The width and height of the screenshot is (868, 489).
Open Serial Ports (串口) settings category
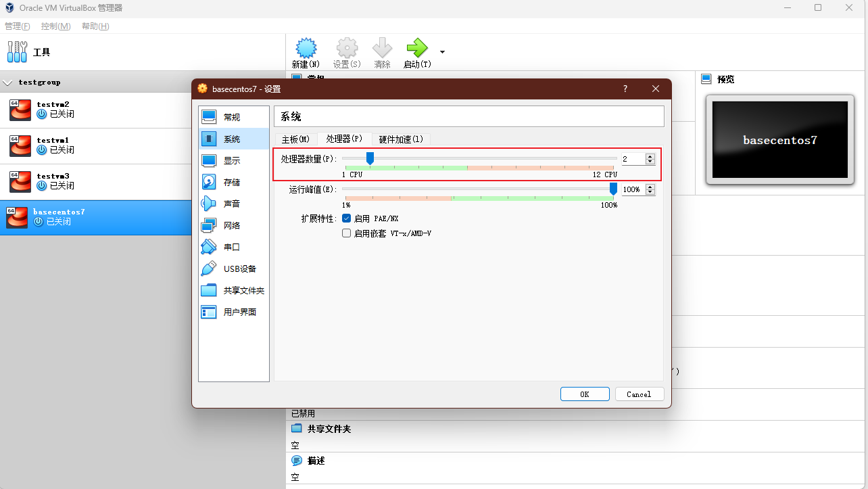coord(233,247)
